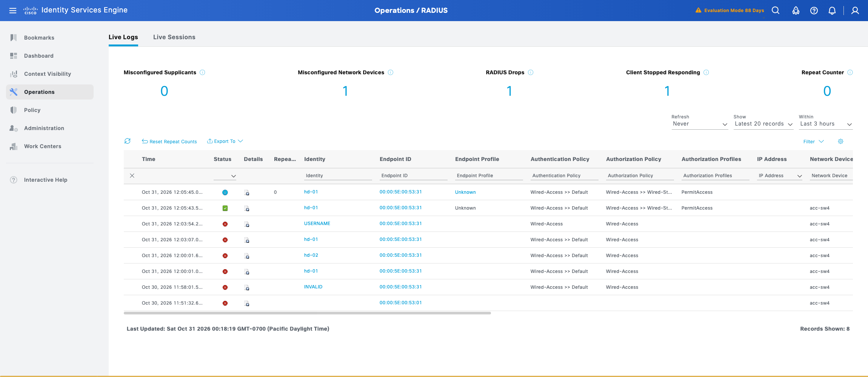
Task: Click the Misconfigured Network Devices count
Action: [x=345, y=91]
